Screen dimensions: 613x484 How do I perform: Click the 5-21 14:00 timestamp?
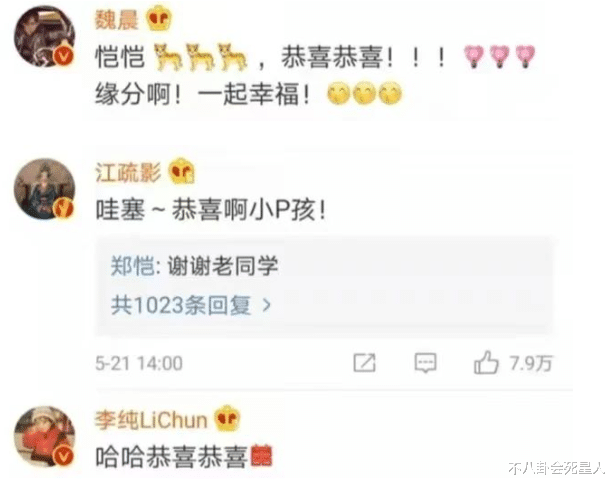[x=139, y=364]
